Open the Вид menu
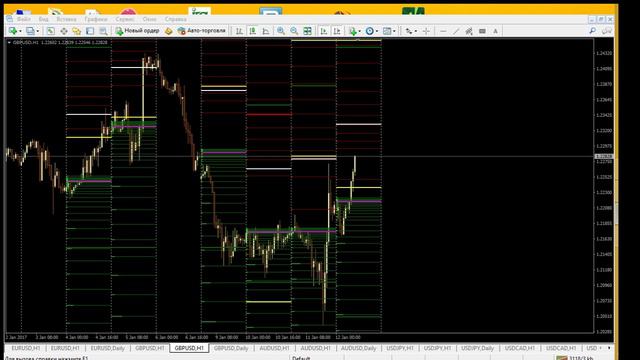 point(44,19)
